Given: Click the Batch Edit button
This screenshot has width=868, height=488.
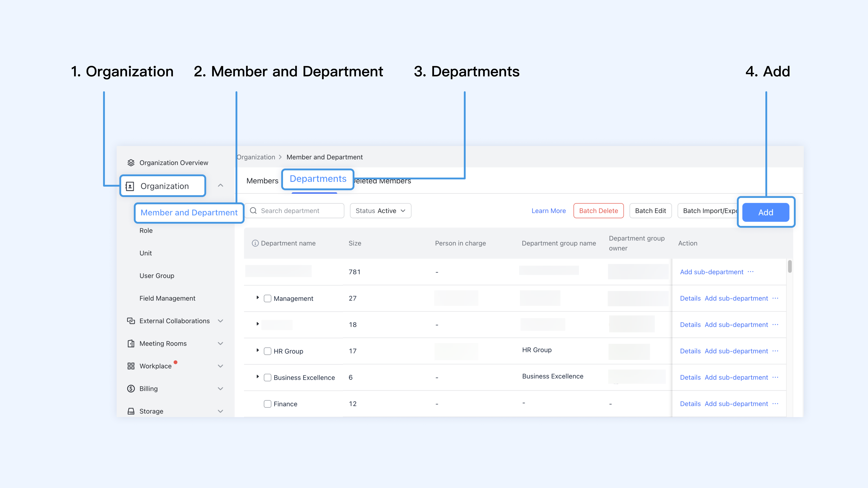Looking at the screenshot, I should 650,211.
